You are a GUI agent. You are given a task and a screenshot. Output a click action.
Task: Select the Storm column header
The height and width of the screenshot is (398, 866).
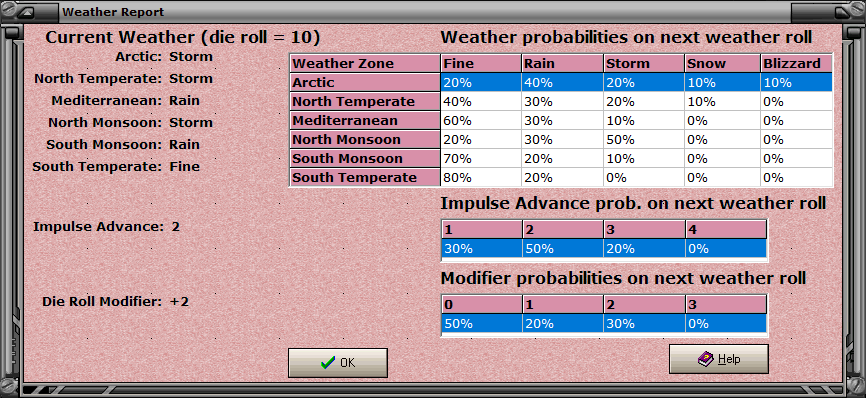[644, 63]
